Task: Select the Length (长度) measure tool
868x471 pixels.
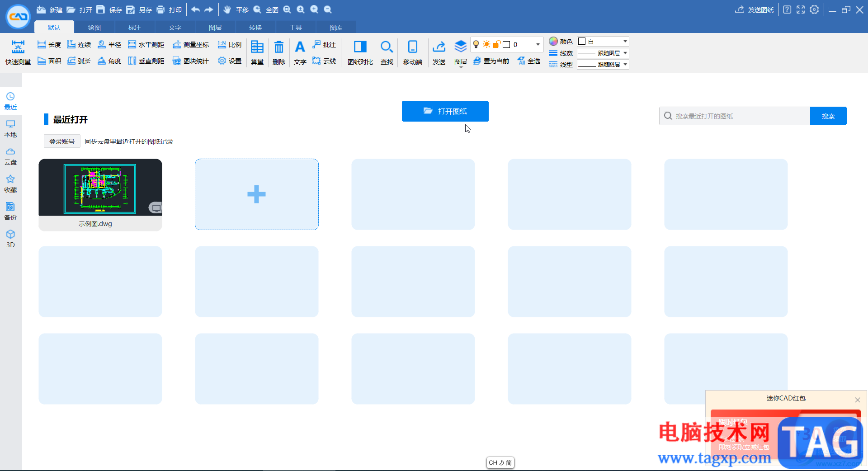Action: click(49, 45)
